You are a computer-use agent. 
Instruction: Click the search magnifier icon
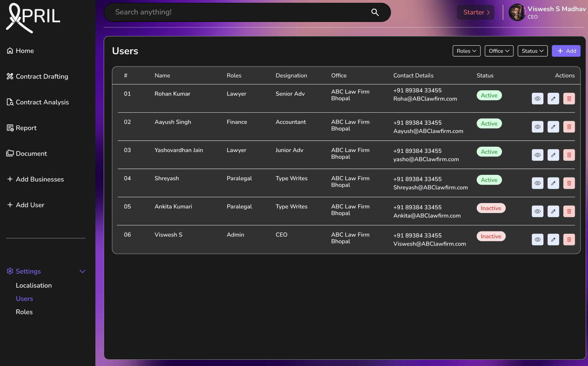click(x=375, y=12)
